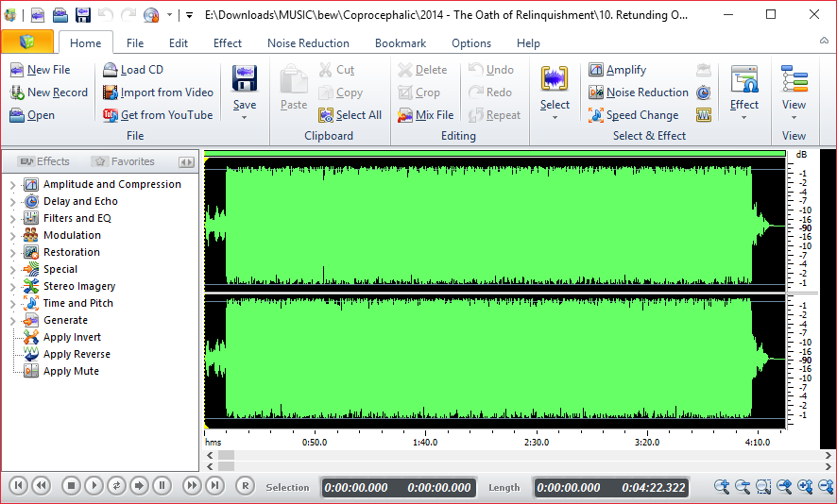837x504 pixels.
Task: Click Import from Video
Action: 158,92
